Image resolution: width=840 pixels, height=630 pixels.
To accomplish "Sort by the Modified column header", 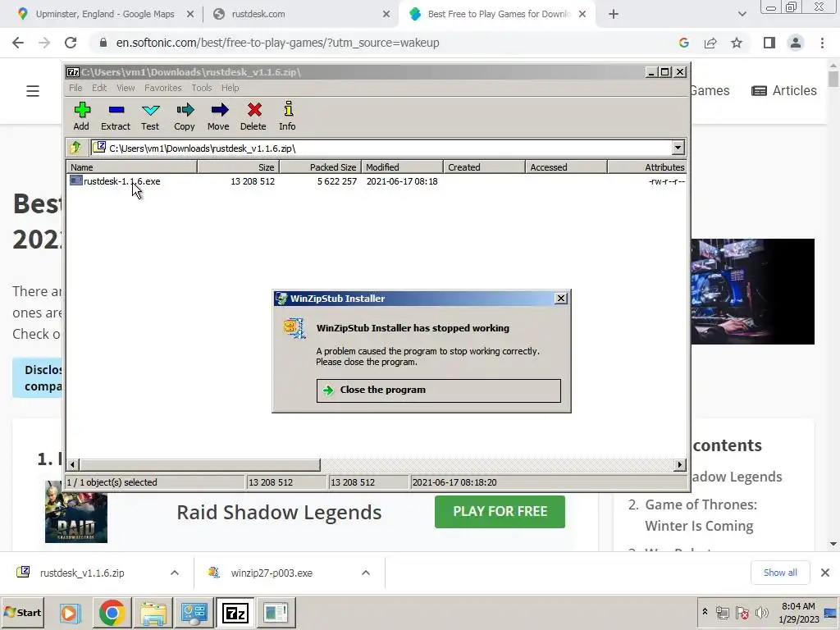I will coord(402,167).
